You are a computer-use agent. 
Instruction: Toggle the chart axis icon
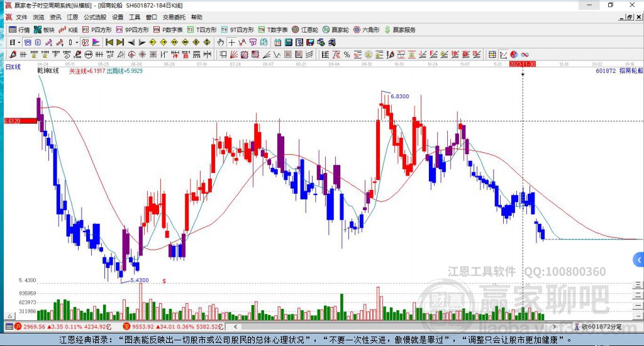pos(503,55)
